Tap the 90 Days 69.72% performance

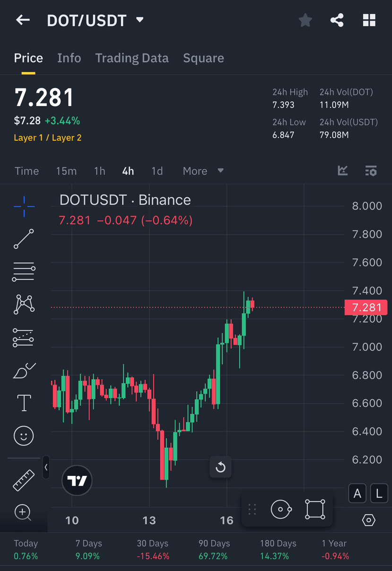pos(214,550)
